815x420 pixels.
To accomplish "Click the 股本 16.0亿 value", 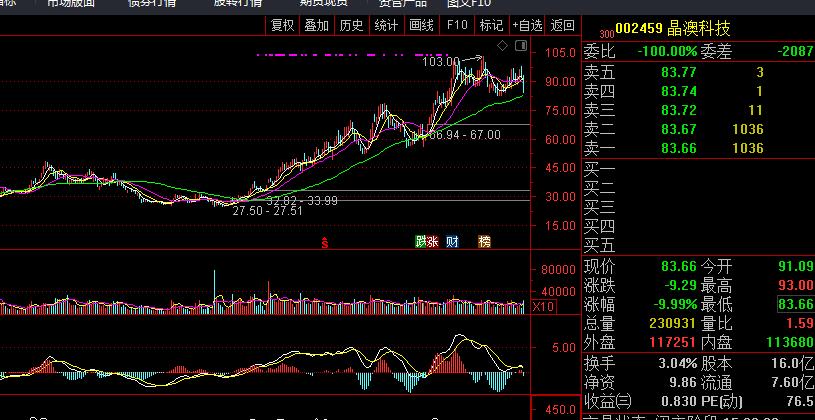I will 793,363.
